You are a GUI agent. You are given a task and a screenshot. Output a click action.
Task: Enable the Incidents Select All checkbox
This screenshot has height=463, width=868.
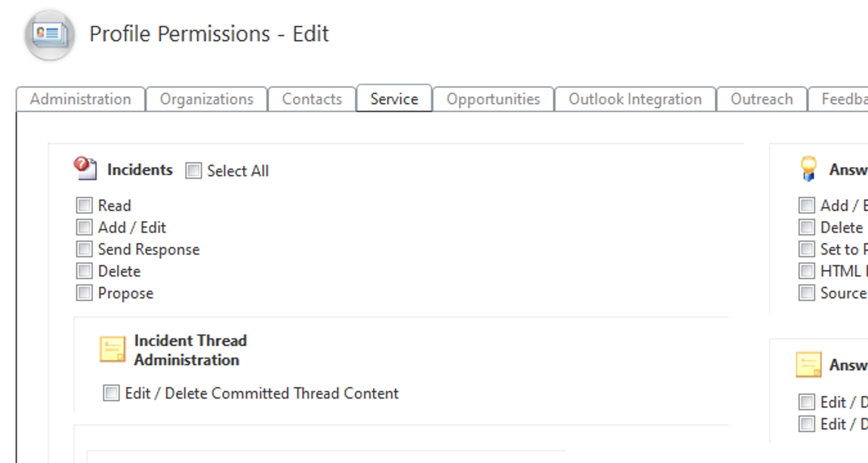[194, 171]
